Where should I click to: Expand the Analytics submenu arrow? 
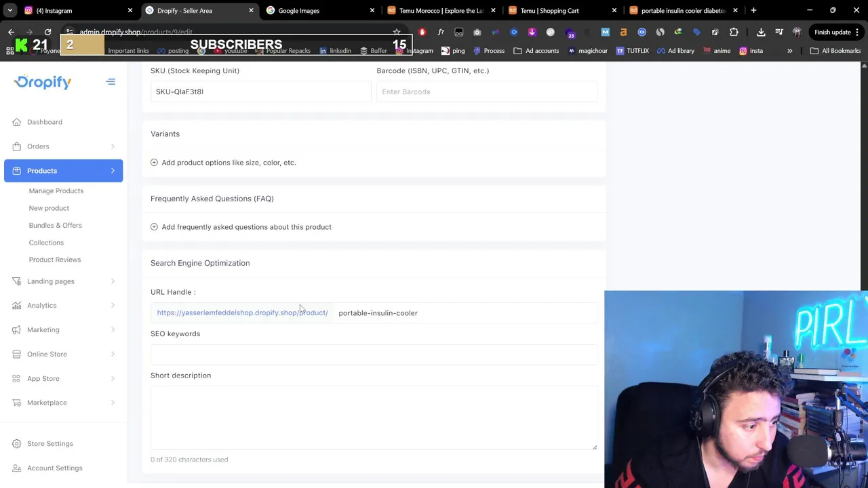pyautogui.click(x=113, y=306)
